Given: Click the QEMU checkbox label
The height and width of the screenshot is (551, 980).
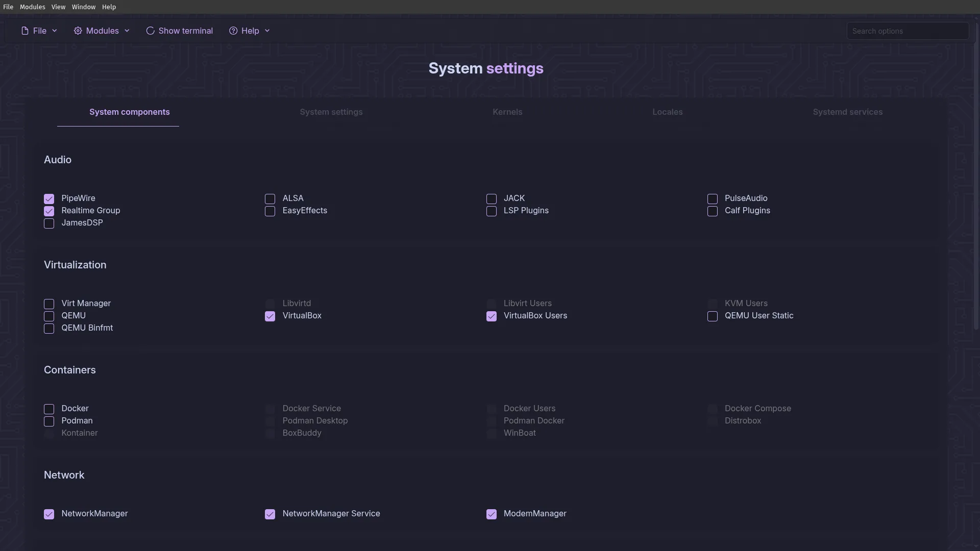Looking at the screenshot, I should 73,316.
